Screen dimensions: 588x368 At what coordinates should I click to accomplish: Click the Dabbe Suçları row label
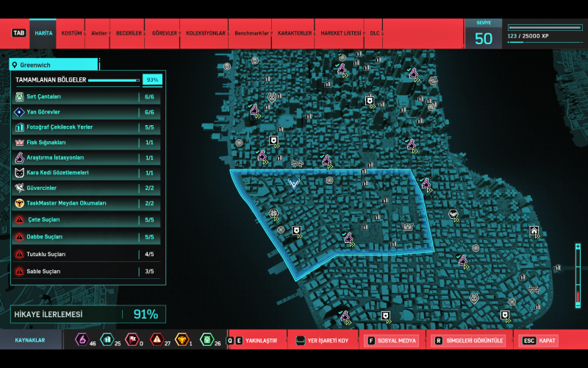pos(45,237)
